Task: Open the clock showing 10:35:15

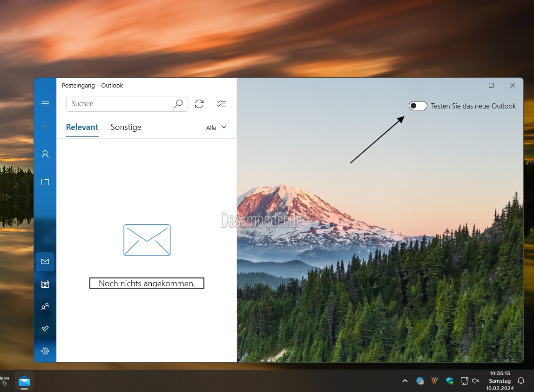Action: pyautogui.click(x=500, y=381)
